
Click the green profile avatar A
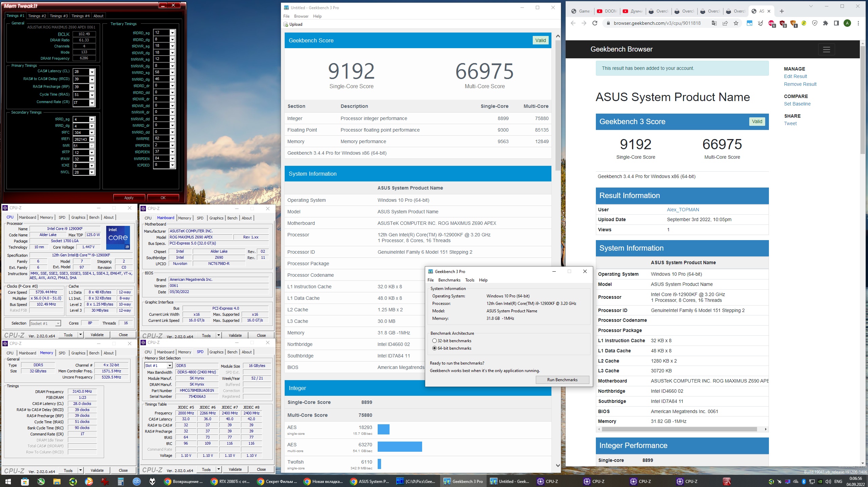[x=847, y=23]
